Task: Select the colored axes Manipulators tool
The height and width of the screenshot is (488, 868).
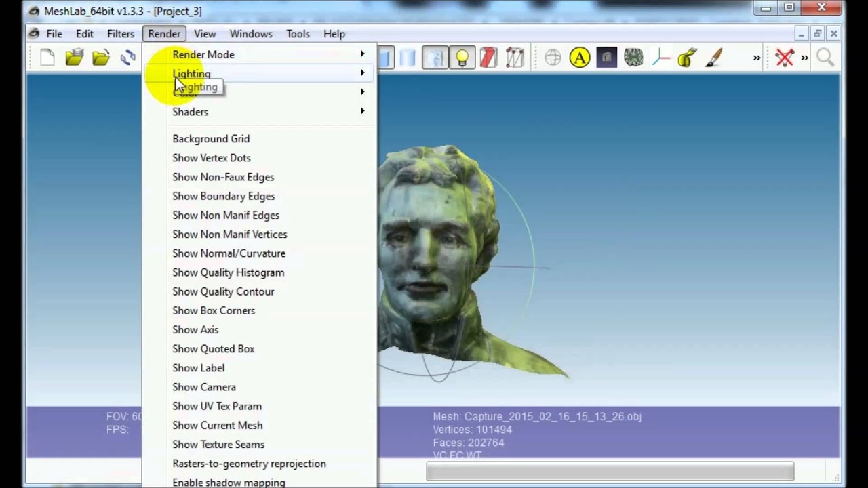Action: click(660, 58)
